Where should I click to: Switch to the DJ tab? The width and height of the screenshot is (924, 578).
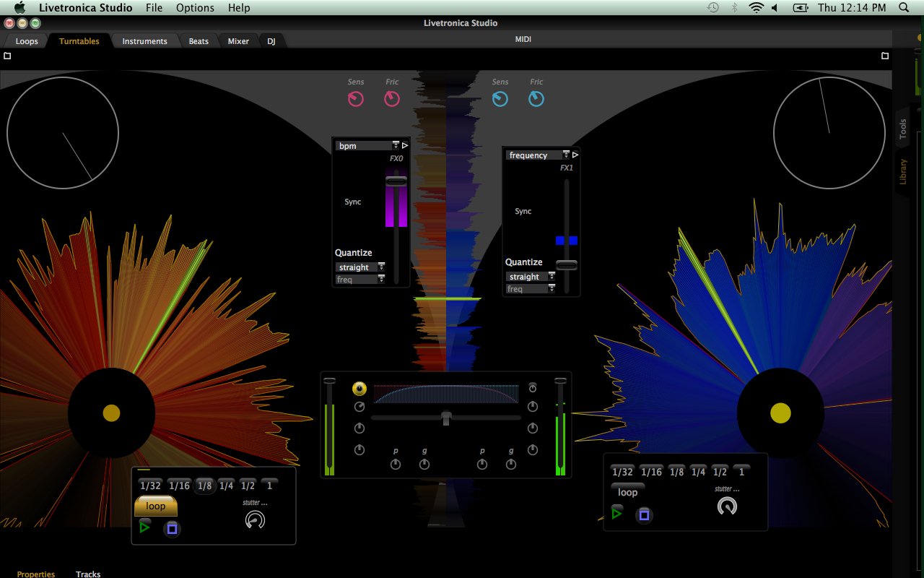point(271,41)
